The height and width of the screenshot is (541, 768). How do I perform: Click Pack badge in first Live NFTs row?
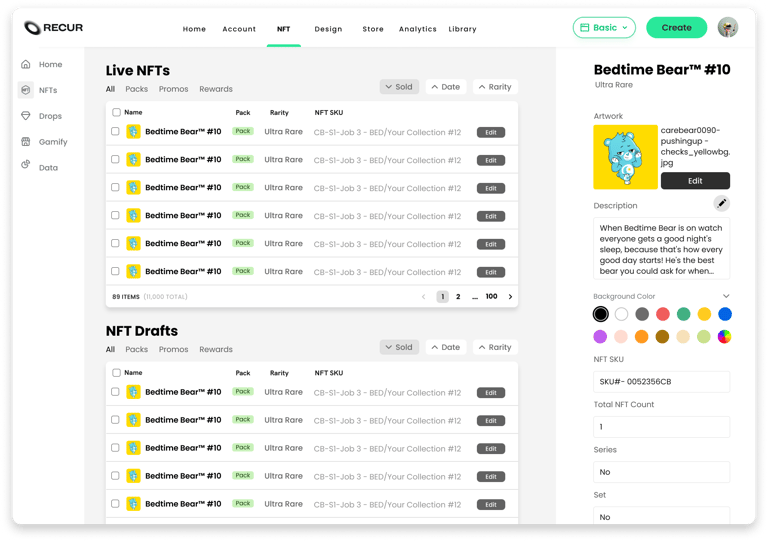point(243,131)
